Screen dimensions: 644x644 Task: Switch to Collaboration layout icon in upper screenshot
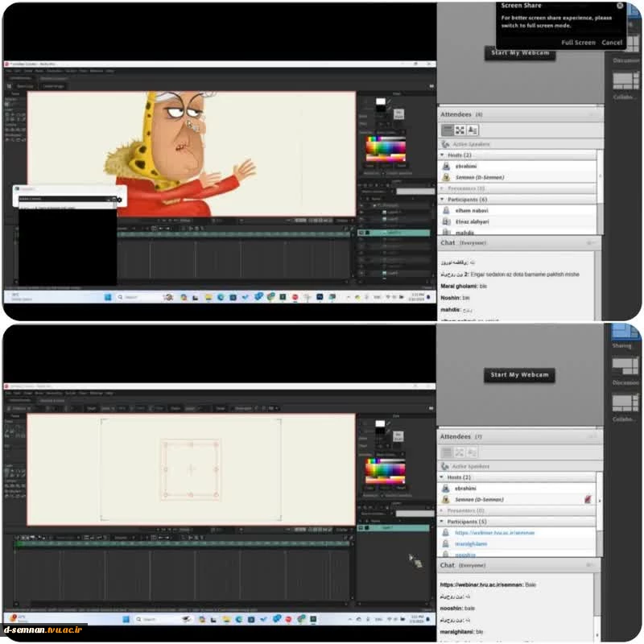click(x=625, y=81)
